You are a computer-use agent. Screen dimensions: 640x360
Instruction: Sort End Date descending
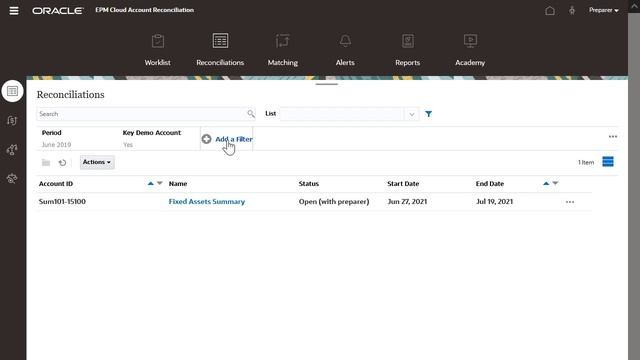click(x=555, y=184)
